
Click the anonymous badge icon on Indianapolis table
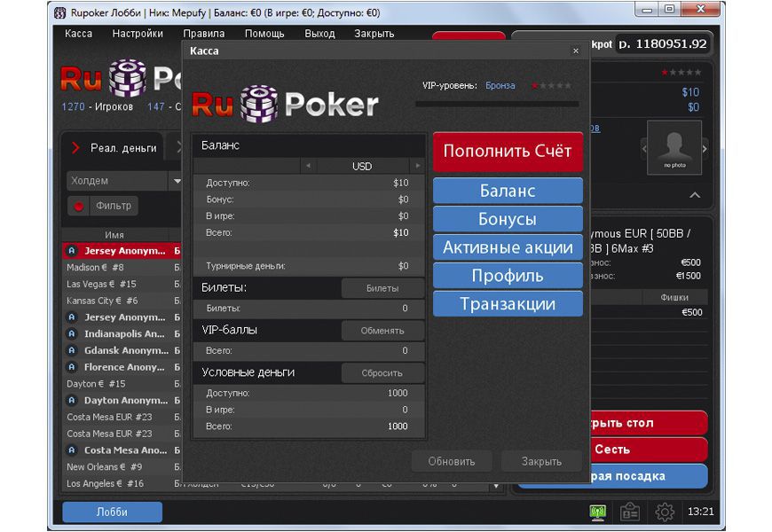click(73, 334)
